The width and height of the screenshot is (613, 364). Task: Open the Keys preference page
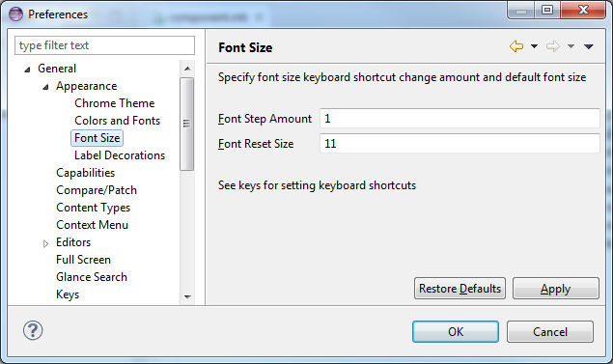[x=68, y=294]
